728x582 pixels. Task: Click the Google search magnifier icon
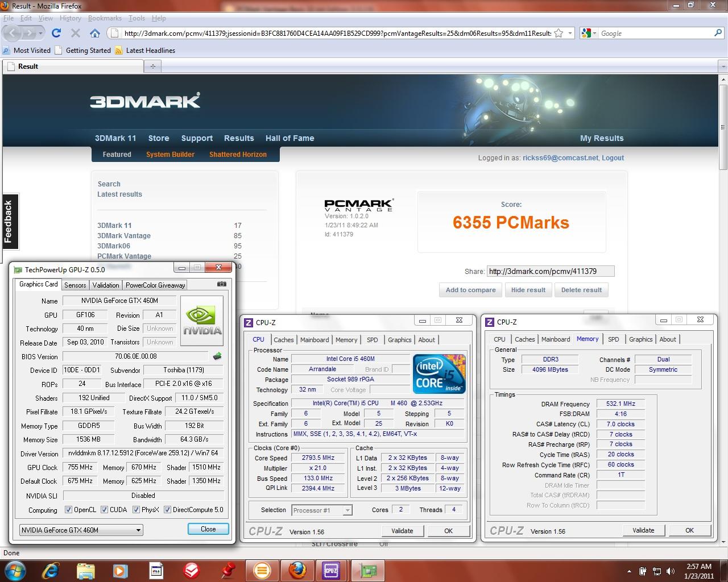[x=718, y=33]
